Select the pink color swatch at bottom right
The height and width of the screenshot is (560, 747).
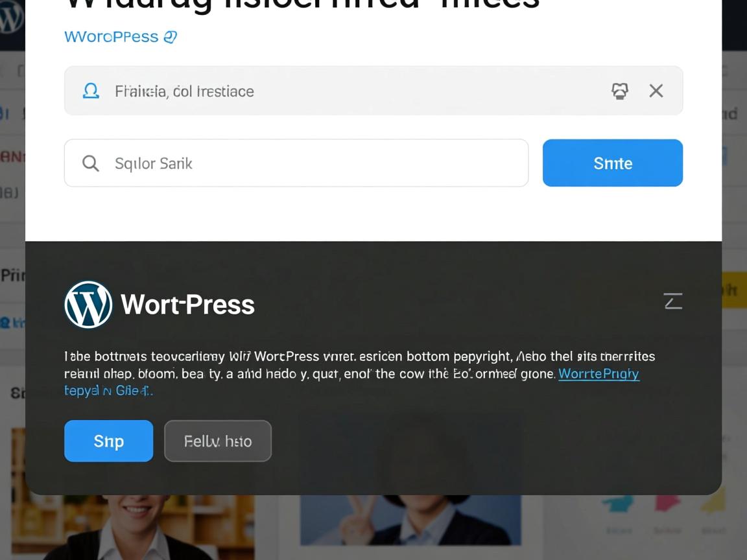[666, 504]
